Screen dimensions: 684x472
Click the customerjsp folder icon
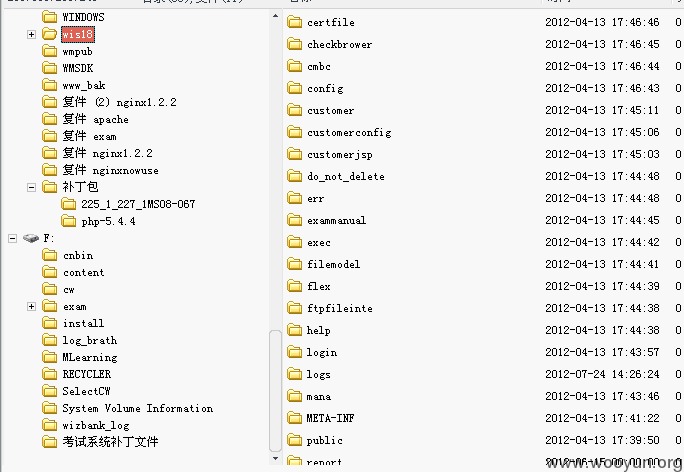click(294, 154)
